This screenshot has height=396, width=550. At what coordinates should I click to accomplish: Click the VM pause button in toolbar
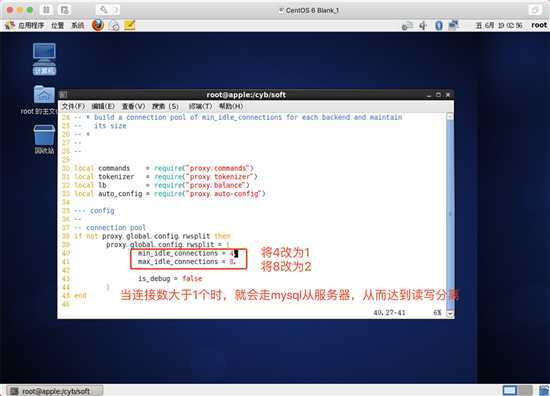[46, 10]
